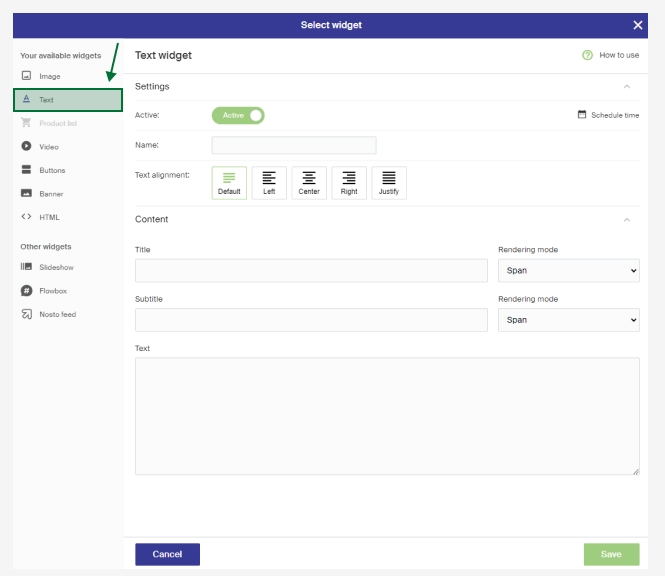Open the Subtitle rendering mode dropdown
This screenshot has width=665, height=576.
click(568, 320)
